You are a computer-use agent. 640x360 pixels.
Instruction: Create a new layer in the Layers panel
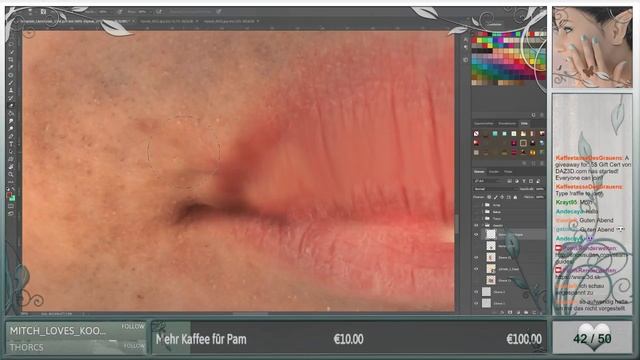[534, 313]
